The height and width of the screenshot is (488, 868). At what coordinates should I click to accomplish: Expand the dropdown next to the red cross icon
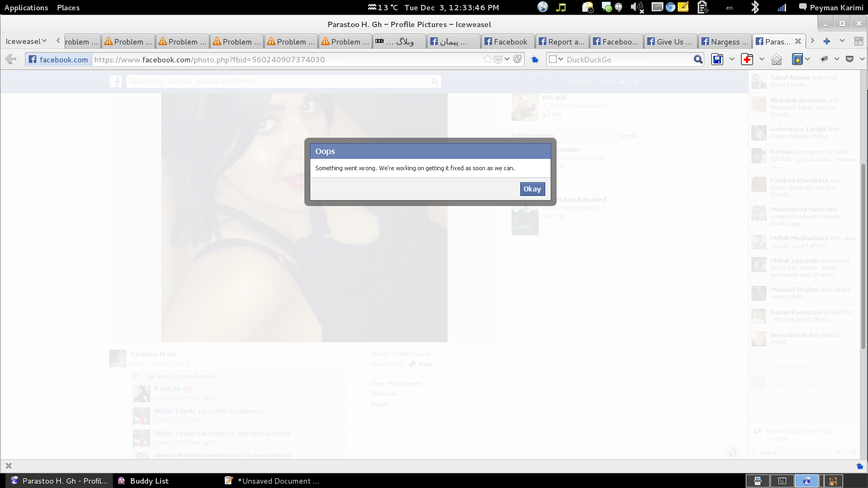point(762,59)
